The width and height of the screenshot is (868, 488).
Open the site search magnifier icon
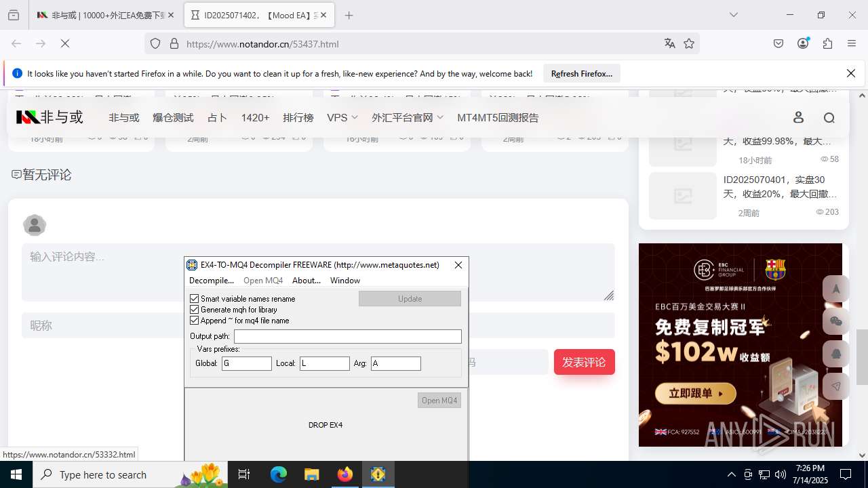829,117
